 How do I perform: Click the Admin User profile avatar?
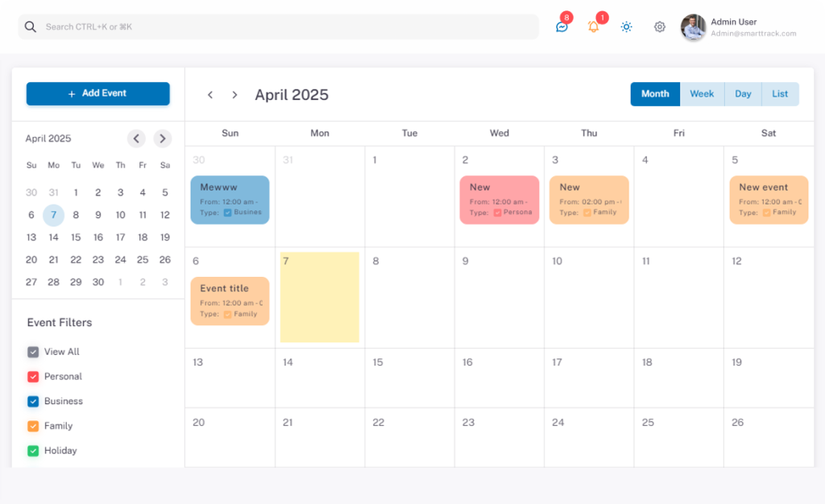693,27
